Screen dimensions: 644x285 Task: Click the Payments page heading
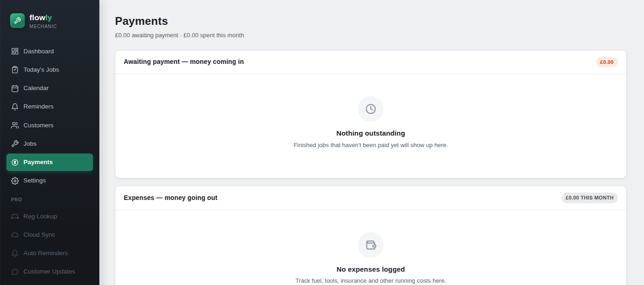[141, 21]
